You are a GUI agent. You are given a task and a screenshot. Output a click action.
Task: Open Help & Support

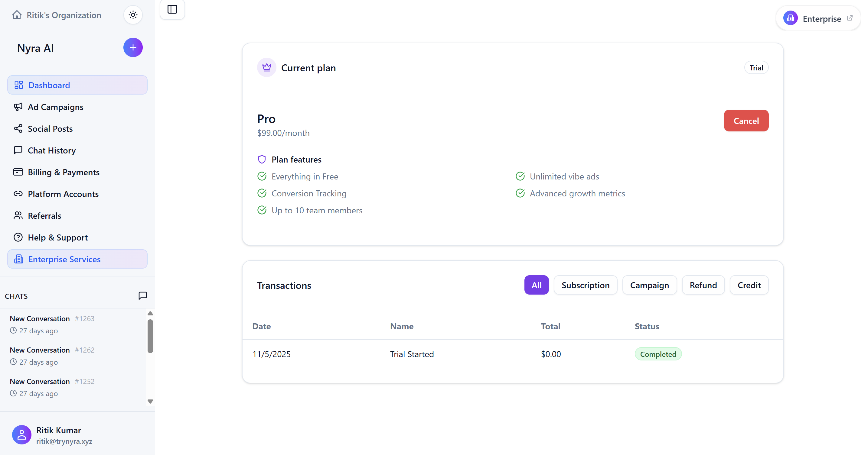point(77,237)
